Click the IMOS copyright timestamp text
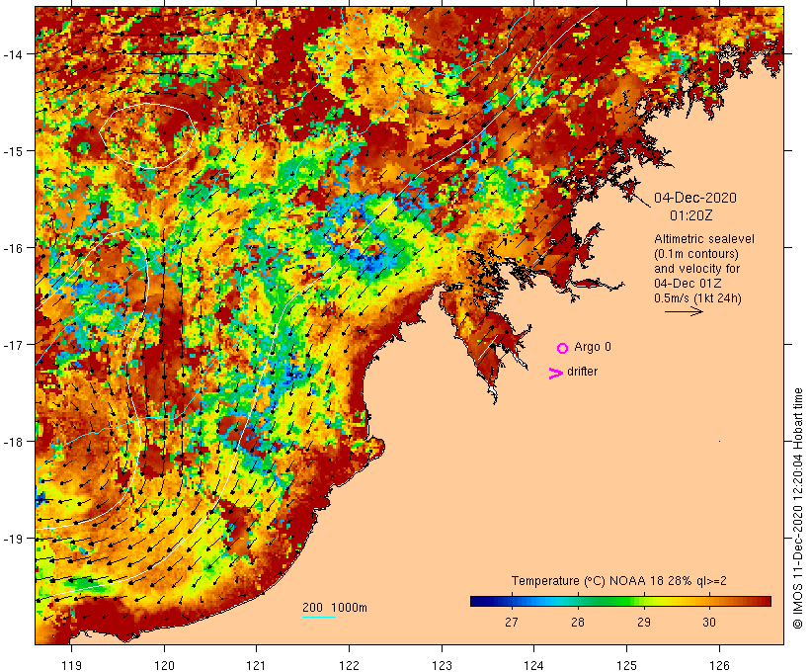Screen dimensions: 810x672 [798, 508]
